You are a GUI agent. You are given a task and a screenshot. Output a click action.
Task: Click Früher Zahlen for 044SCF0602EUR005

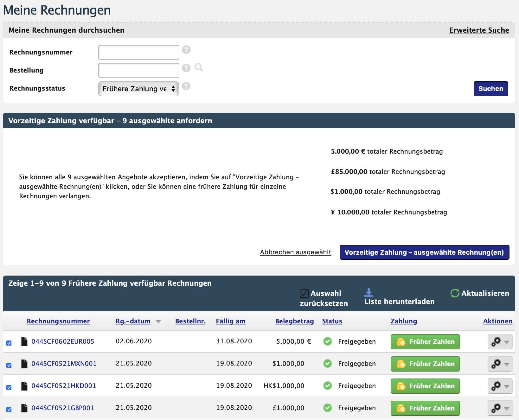tap(425, 342)
